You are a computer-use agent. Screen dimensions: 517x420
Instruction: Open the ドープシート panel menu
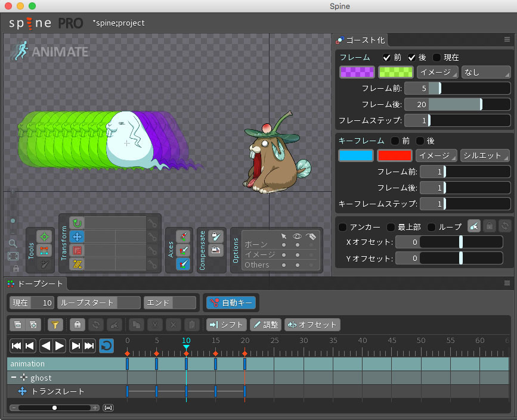507,284
